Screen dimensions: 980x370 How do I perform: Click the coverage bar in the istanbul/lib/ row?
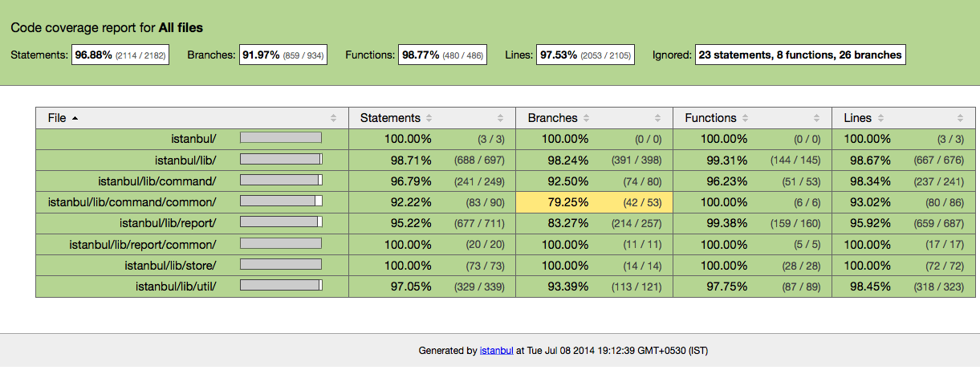tap(281, 159)
